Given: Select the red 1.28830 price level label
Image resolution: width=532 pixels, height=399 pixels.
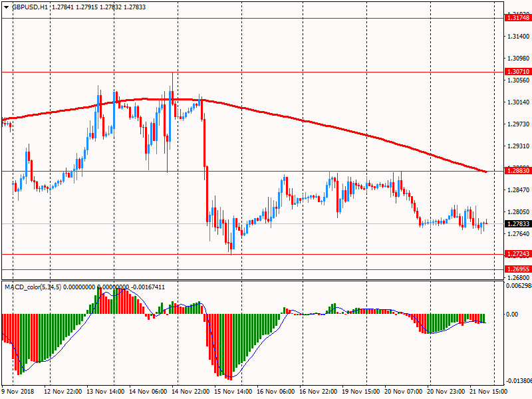Looking at the screenshot, I should click(517, 171).
